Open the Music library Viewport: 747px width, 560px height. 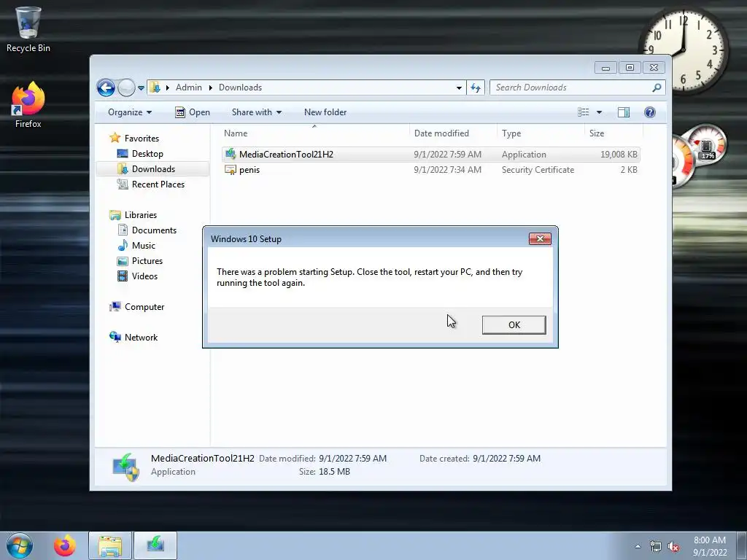coord(144,245)
